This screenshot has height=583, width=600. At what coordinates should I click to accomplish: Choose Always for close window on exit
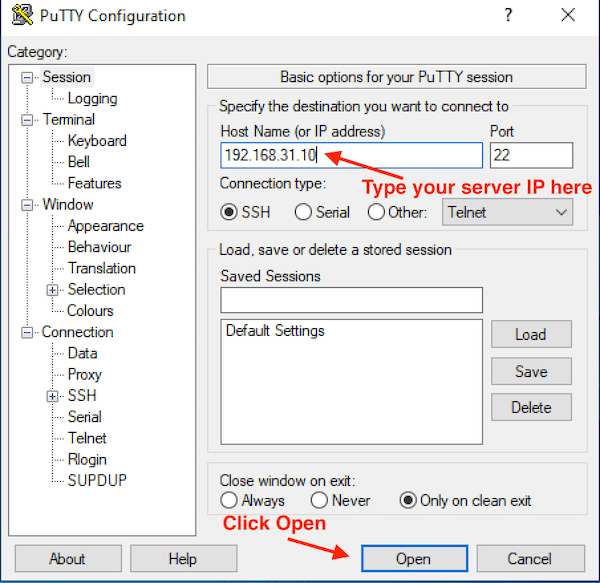click(x=229, y=500)
